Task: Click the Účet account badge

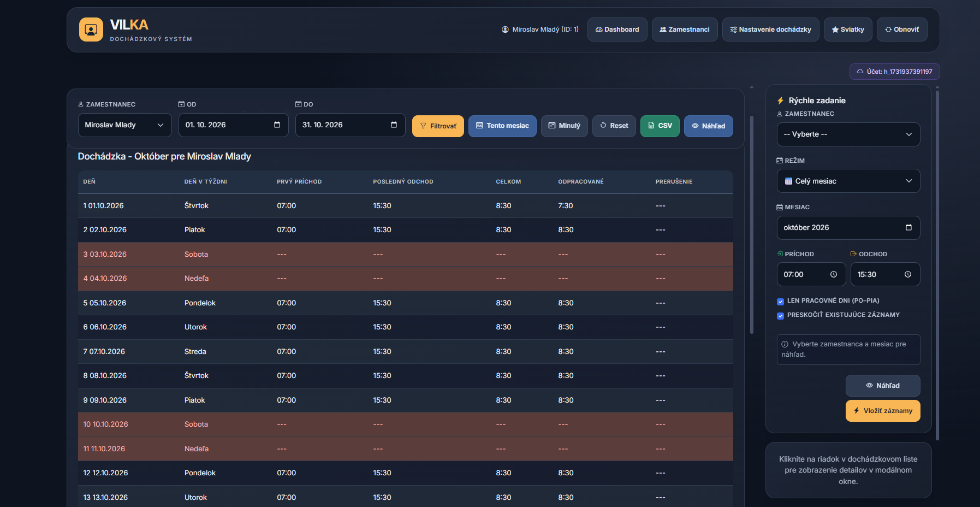Action: [x=894, y=72]
